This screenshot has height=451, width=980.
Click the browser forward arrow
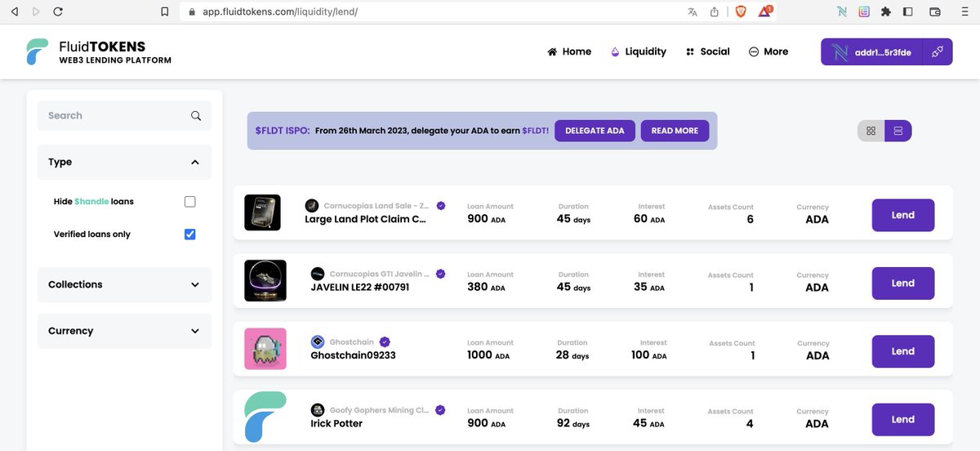pyautogui.click(x=35, y=12)
